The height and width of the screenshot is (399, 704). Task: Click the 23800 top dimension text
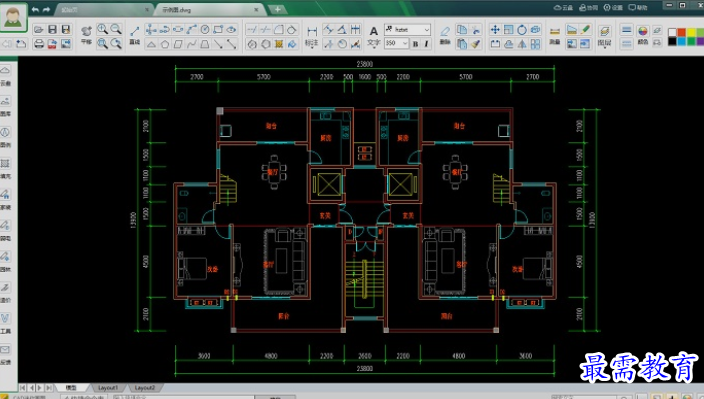click(365, 64)
